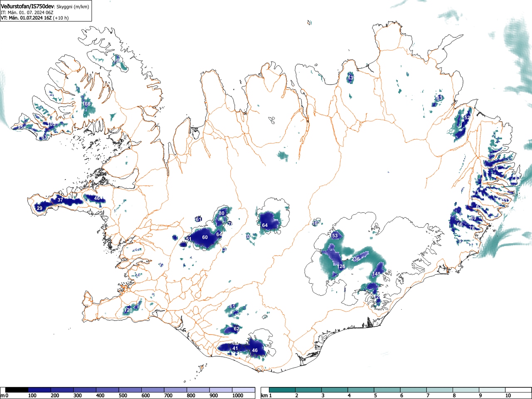Select the 7–8 km legend swatch

tap(440, 390)
